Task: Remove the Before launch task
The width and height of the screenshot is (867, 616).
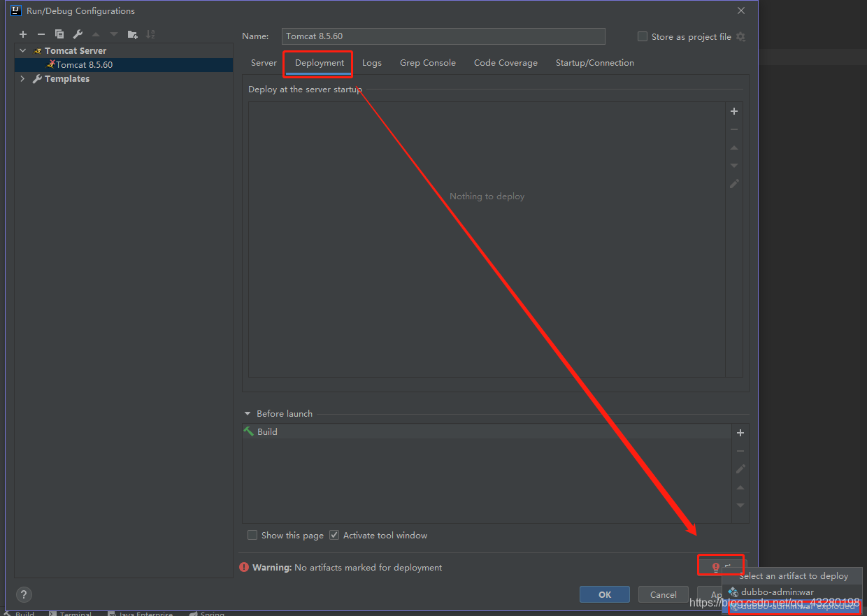Action: click(x=740, y=451)
